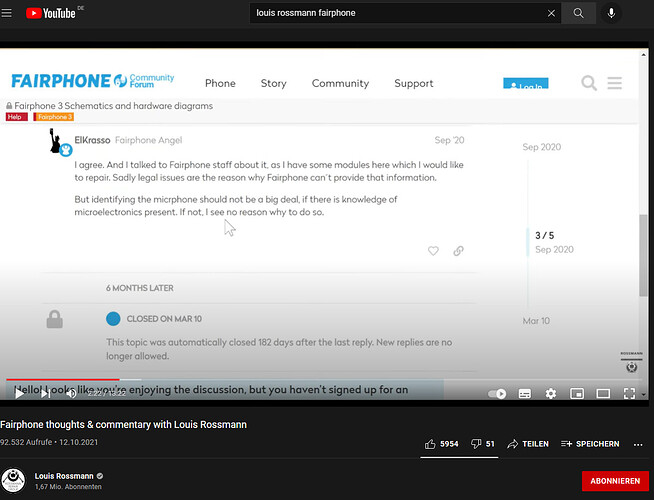Seek on the red video progress bar

tap(63, 379)
